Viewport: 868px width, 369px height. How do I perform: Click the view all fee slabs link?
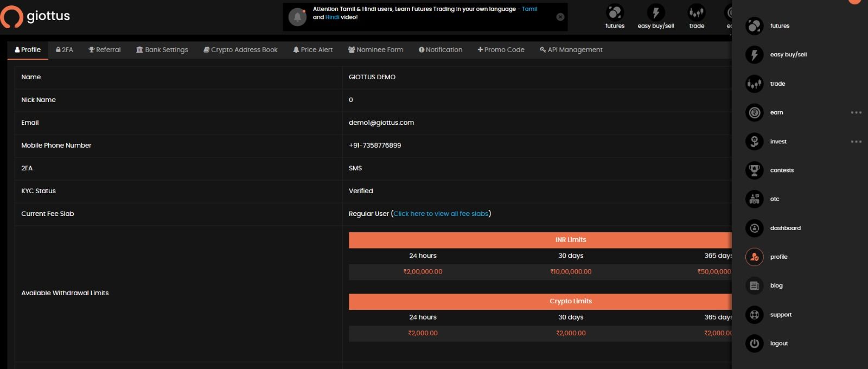pyautogui.click(x=441, y=214)
